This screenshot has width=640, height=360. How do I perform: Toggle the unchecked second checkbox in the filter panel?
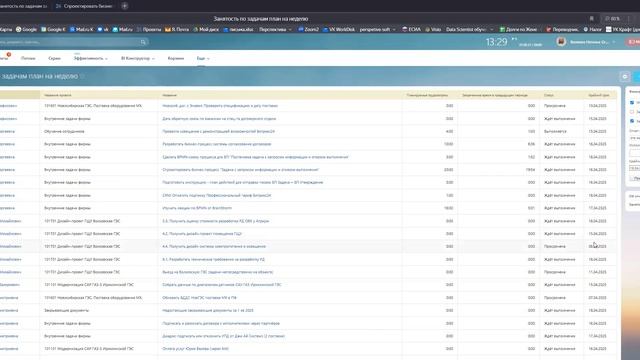coord(632,112)
